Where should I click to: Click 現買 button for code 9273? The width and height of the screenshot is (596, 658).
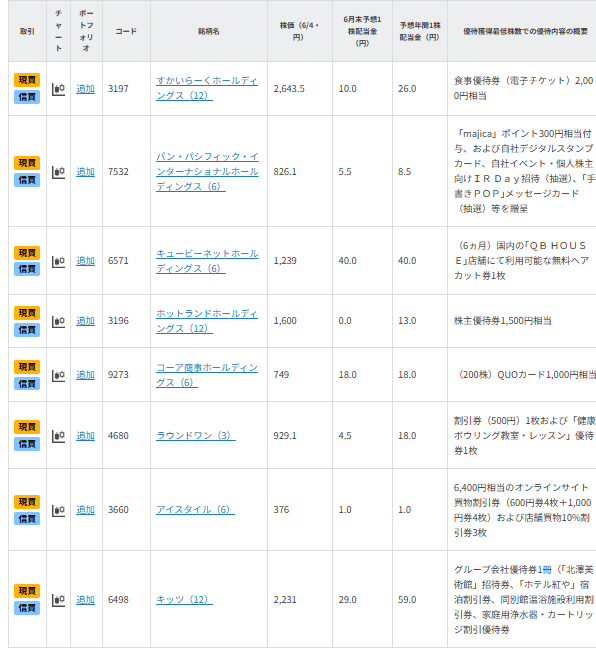(x=27, y=367)
